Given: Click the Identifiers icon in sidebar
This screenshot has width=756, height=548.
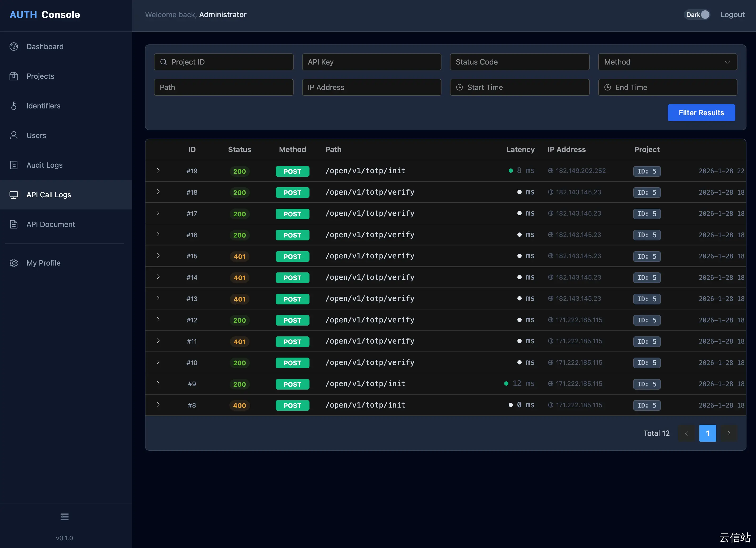Looking at the screenshot, I should tap(14, 106).
